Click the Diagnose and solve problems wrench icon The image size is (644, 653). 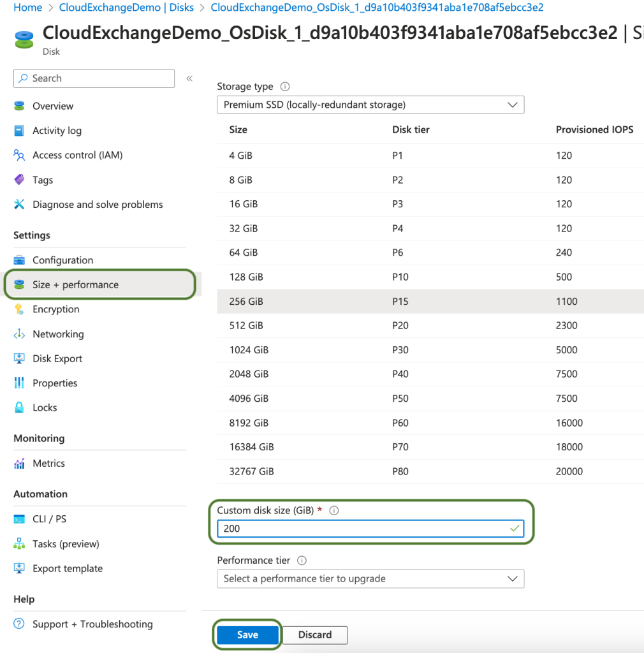[19, 204]
